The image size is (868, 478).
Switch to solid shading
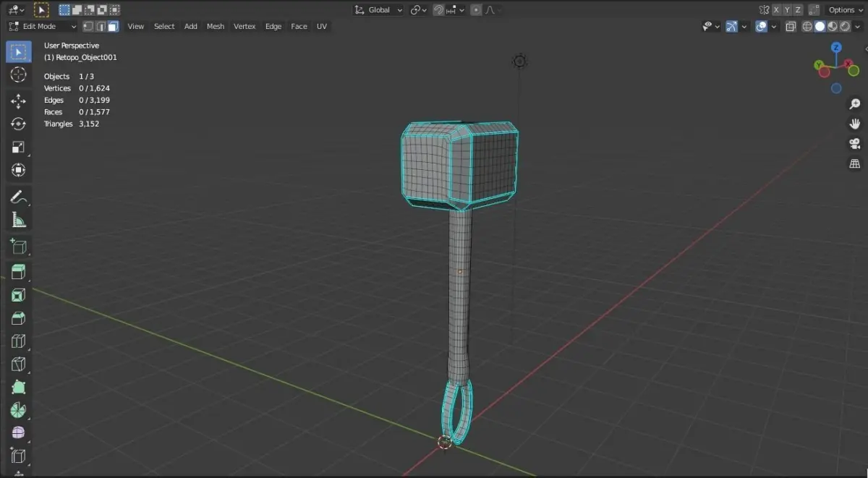click(x=820, y=26)
